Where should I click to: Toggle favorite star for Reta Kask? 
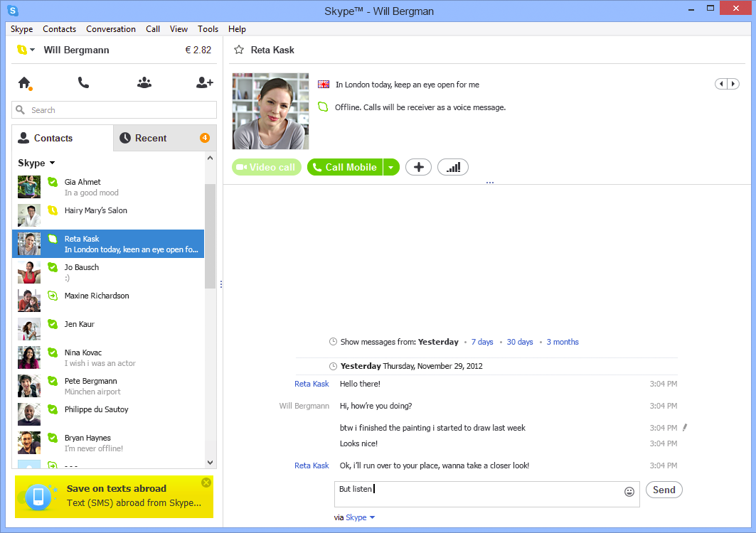coord(239,50)
